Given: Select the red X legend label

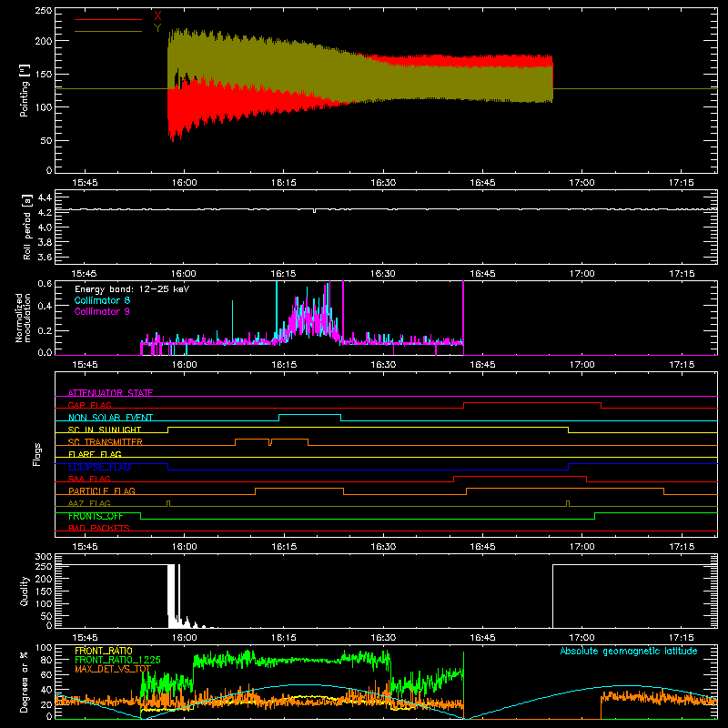Looking at the screenshot, I should (x=157, y=16).
